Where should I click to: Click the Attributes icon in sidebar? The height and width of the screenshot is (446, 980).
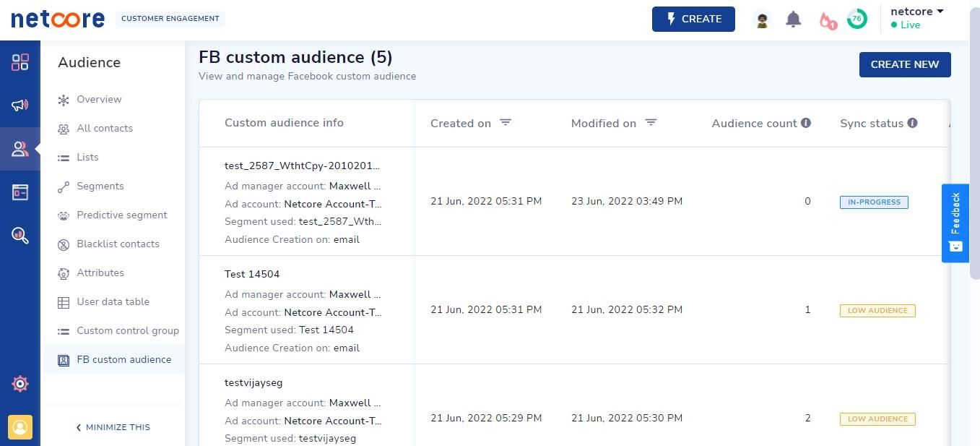64,274
